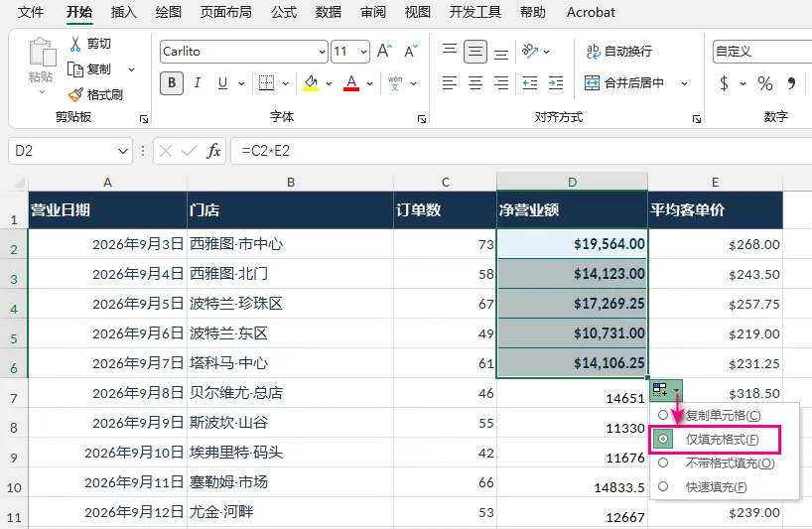Decrease font size with the smaller A icon

click(411, 52)
